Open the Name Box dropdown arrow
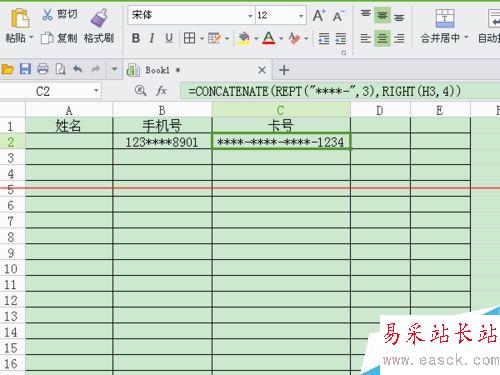Image resolution: width=500 pixels, height=375 pixels. [x=96, y=91]
